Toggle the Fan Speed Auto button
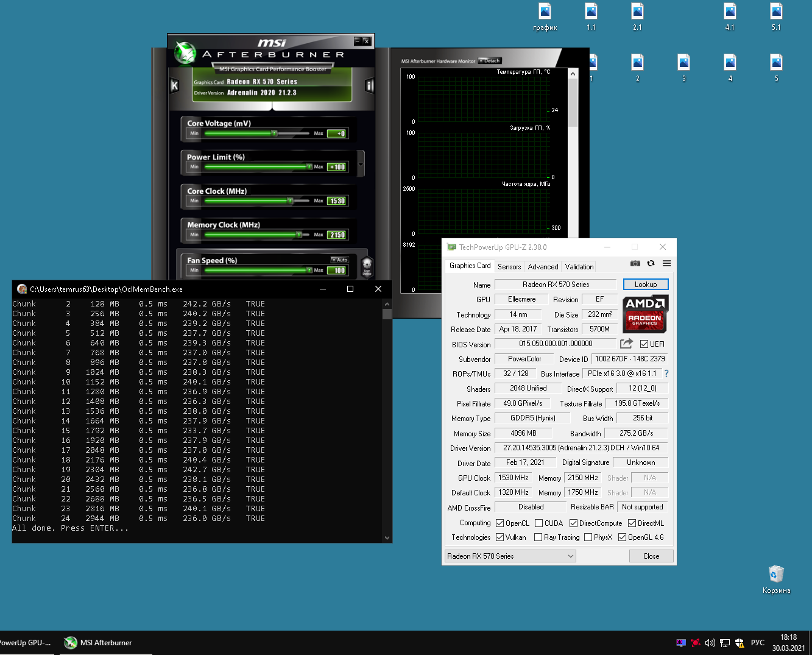Screen dimensions: 812x655 (x=340, y=260)
